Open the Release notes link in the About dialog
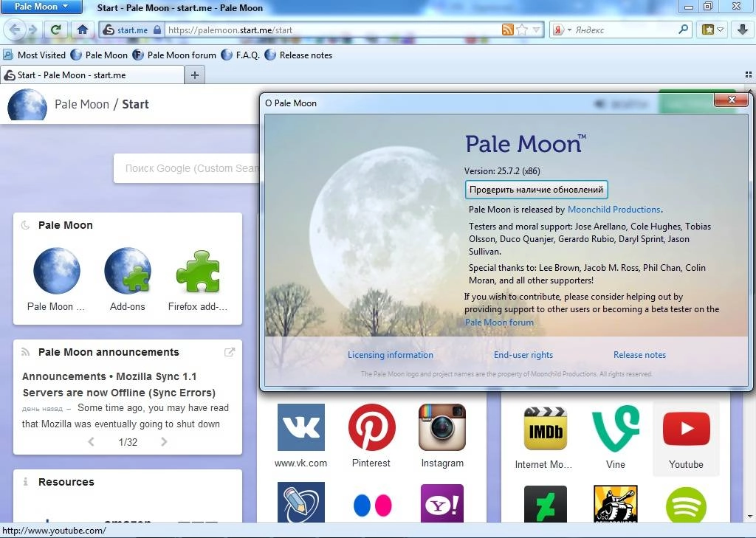 639,355
